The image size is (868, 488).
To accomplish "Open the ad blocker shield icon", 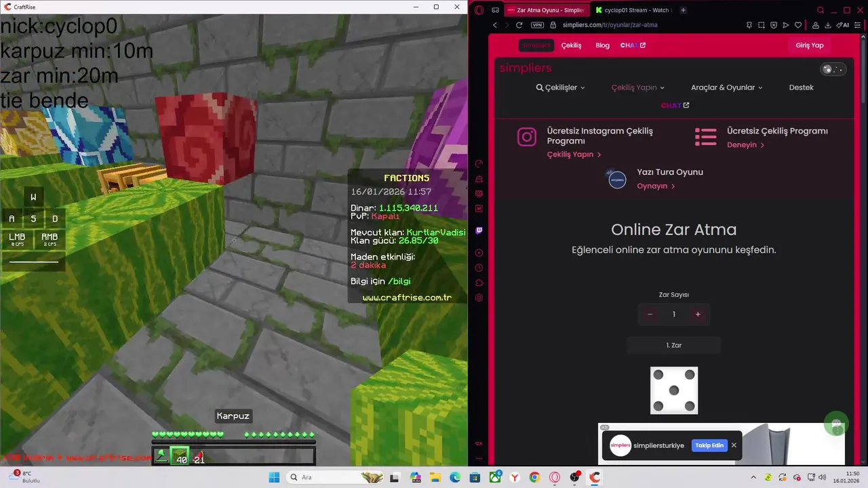I will [x=774, y=25].
